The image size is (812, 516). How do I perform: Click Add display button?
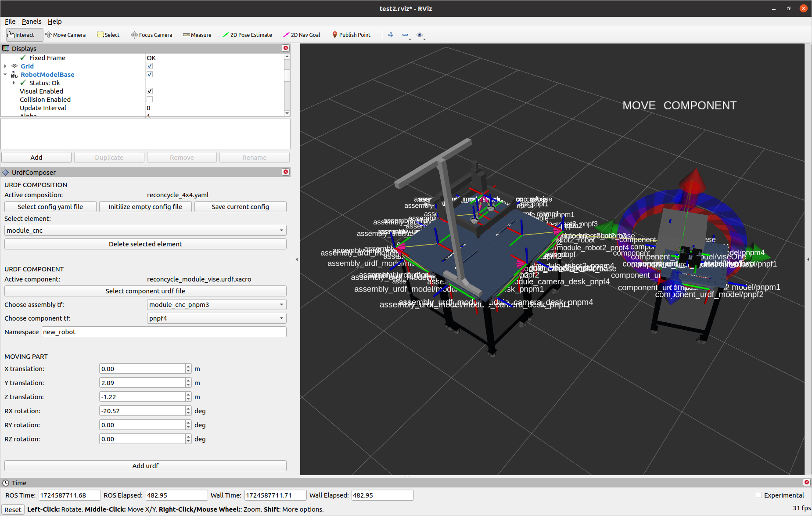[x=36, y=157]
